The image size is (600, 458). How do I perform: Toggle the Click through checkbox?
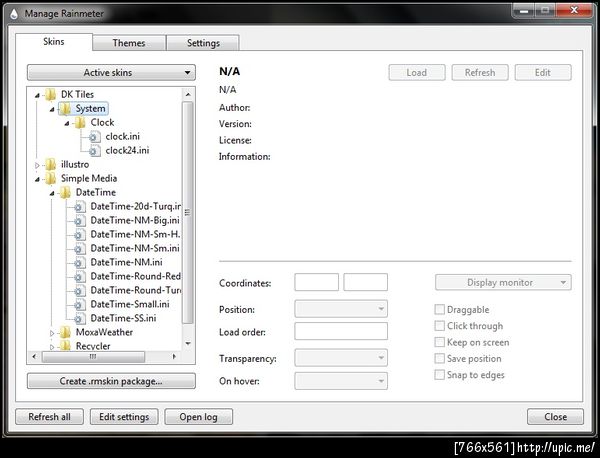(x=440, y=326)
